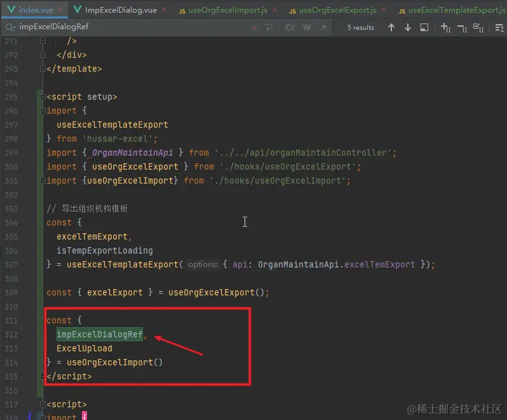Click JS icon on useOrgExcelImport.js tab
This screenshot has width=507, height=420.
(x=182, y=11)
